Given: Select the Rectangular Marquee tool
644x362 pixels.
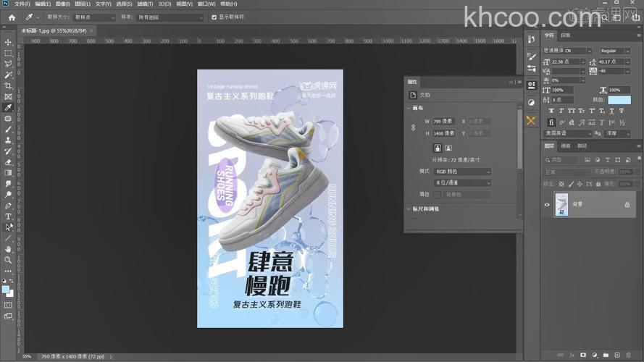Looking at the screenshot, I should pos(8,54).
